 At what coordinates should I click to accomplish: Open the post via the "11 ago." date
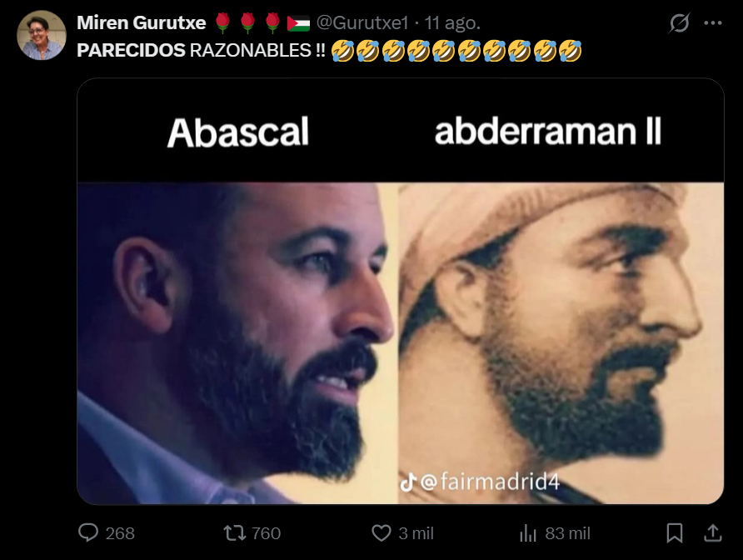point(452,22)
